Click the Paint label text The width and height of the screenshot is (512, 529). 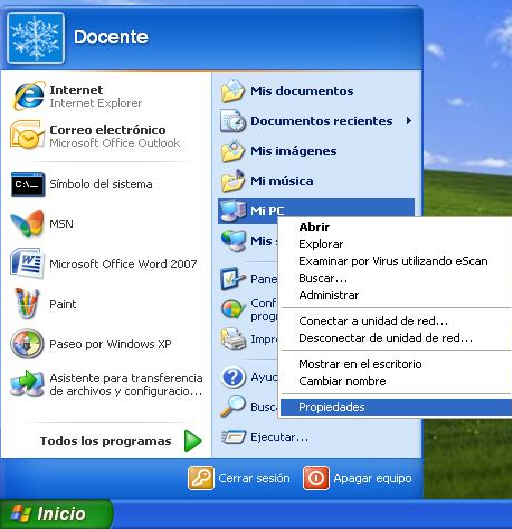pos(63,304)
